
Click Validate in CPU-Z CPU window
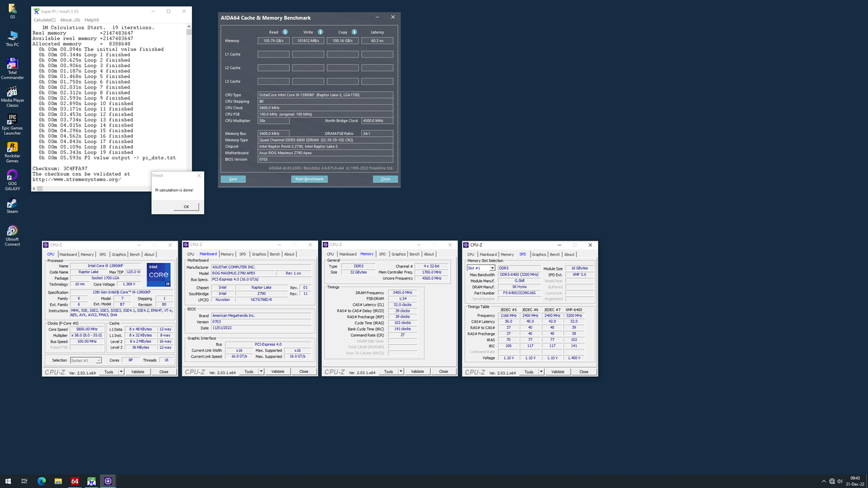(x=138, y=371)
